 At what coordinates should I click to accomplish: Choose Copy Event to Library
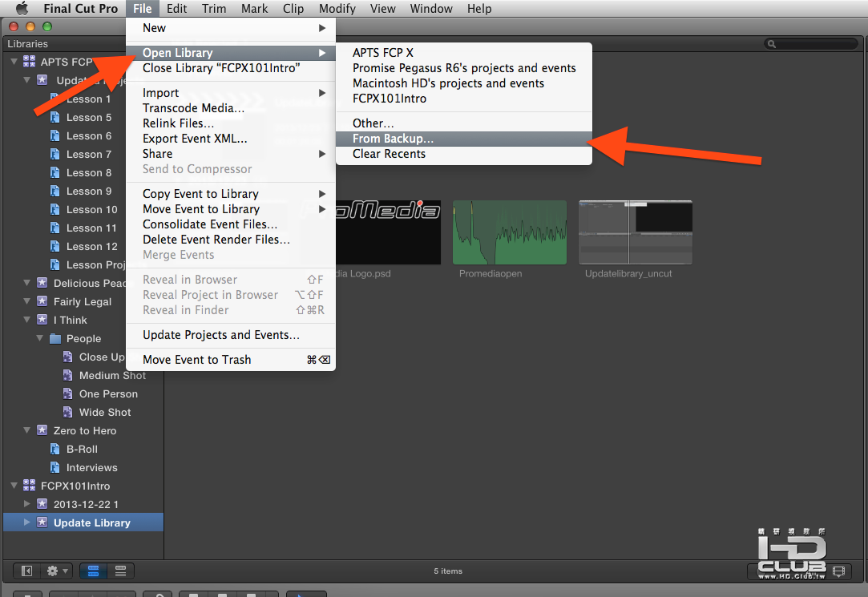pos(230,194)
